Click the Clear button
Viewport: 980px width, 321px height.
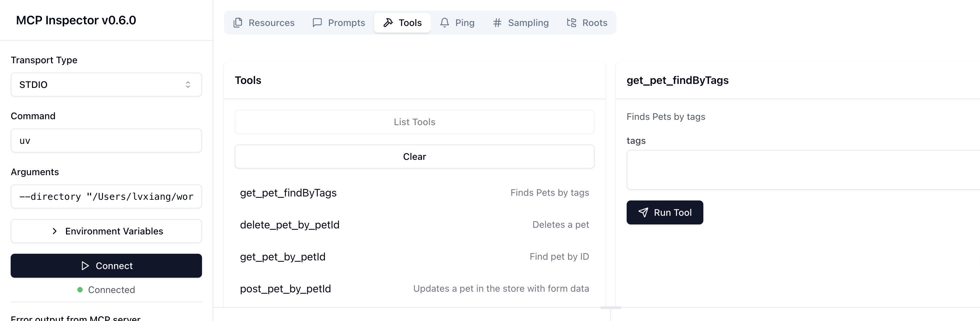(414, 157)
